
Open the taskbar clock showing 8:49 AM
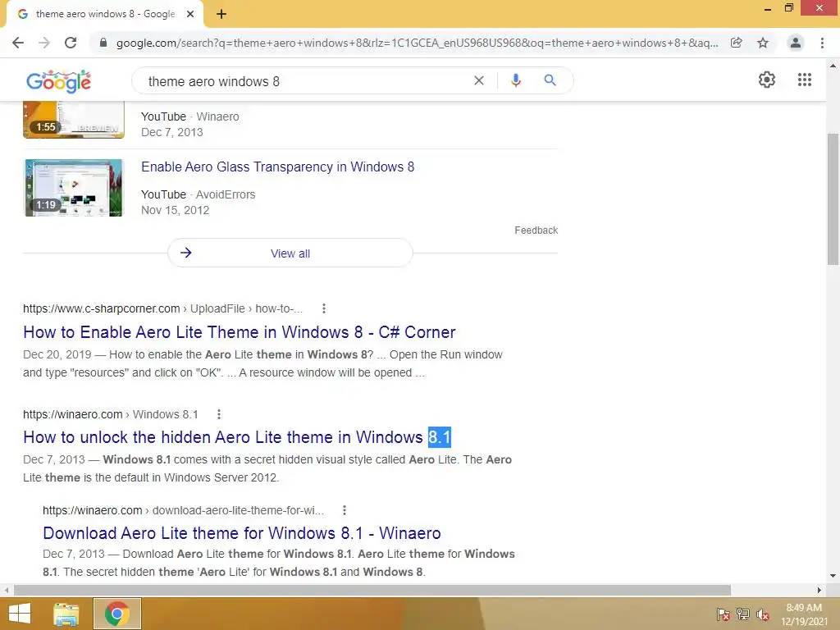tap(804, 614)
